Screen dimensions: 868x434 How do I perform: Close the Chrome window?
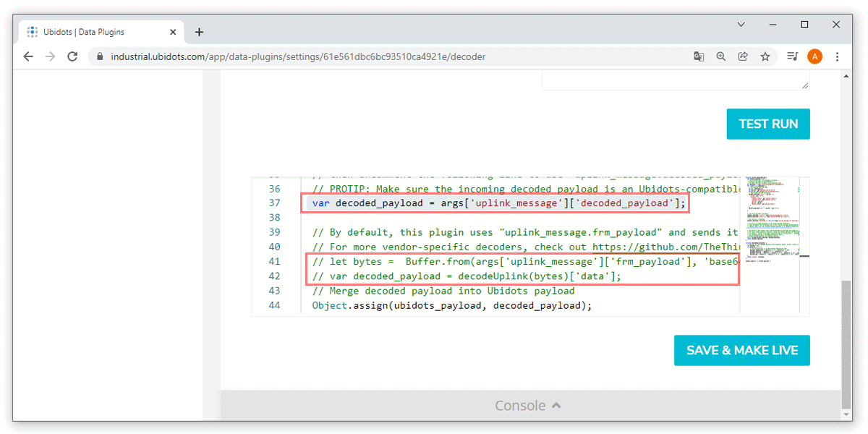click(x=836, y=25)
